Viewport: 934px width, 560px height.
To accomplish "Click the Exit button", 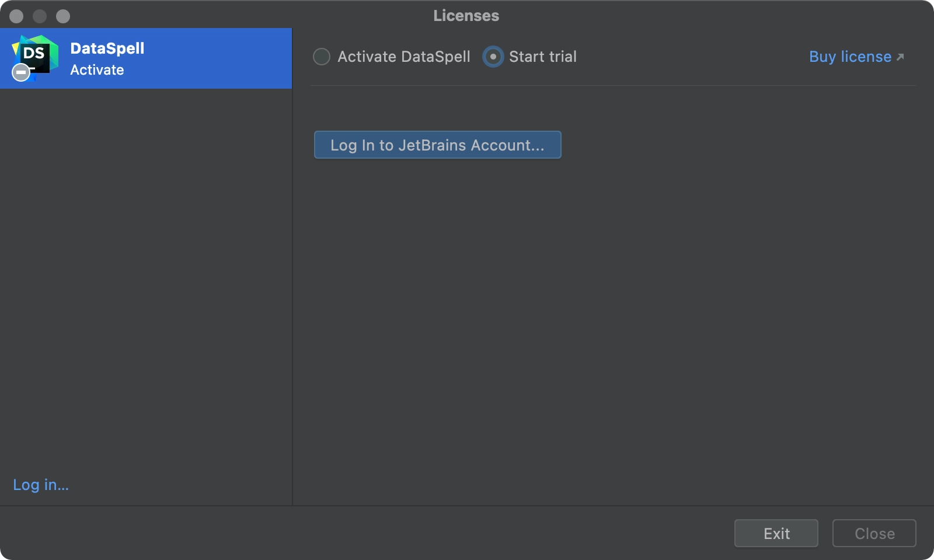I will coord(776,533).
